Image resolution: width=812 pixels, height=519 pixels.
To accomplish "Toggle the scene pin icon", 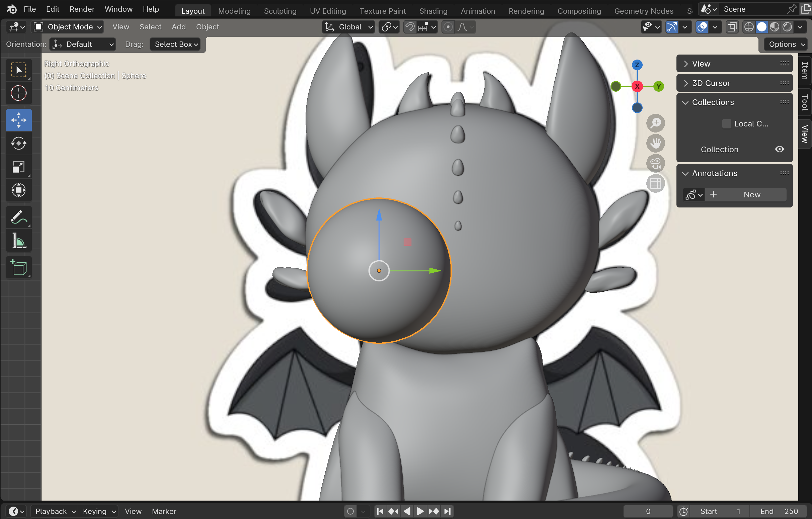I will [792, 9].
